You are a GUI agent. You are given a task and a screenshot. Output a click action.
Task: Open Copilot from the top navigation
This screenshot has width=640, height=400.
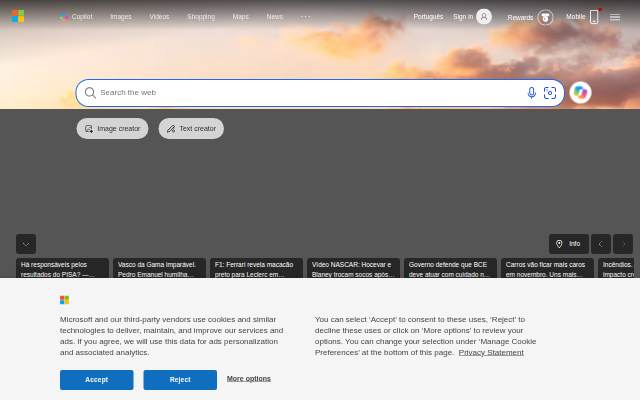76,17
